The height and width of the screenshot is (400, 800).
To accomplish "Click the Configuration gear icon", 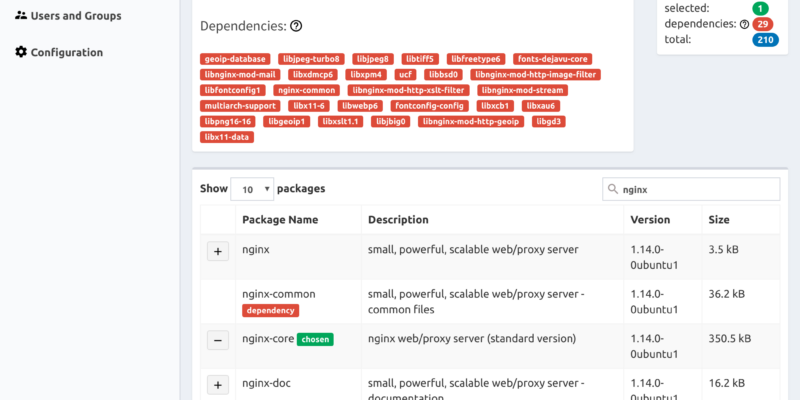I will click(x=21, y=52).
